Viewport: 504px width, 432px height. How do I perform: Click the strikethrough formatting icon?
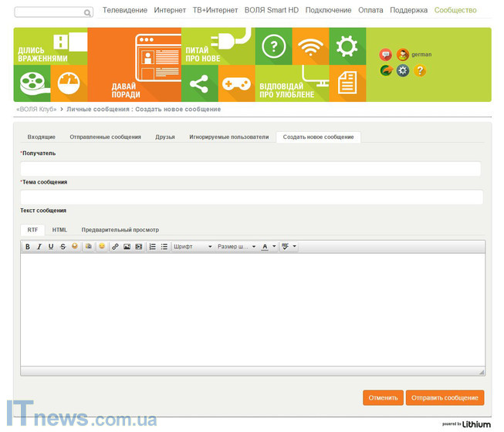[x=63, y=247]
